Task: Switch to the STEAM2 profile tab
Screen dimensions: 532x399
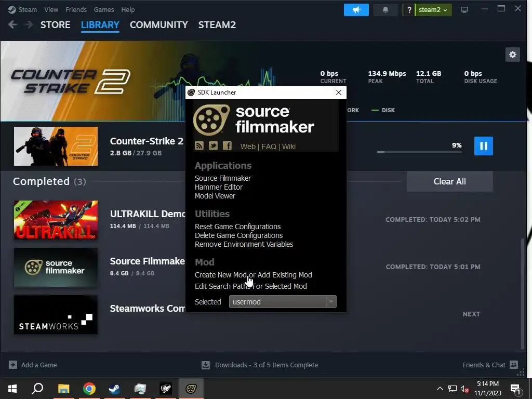Action: click(x=217, y=25)
